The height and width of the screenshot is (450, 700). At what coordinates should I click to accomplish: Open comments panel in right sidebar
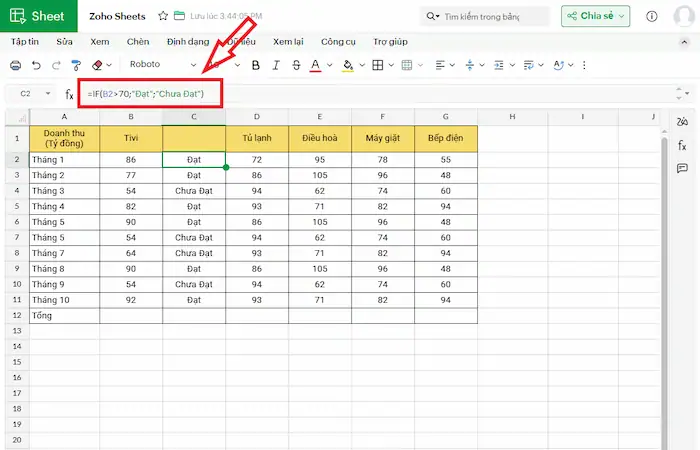click(682, 168)
